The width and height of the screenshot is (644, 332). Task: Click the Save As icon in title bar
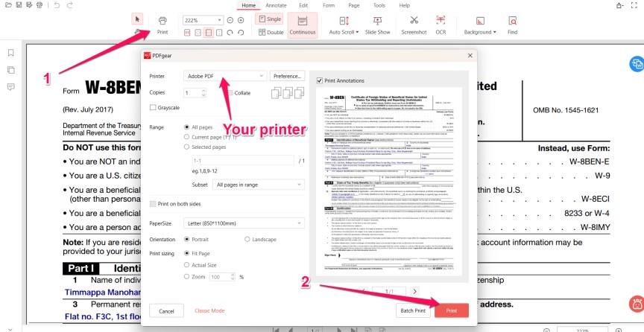(29, 5)
